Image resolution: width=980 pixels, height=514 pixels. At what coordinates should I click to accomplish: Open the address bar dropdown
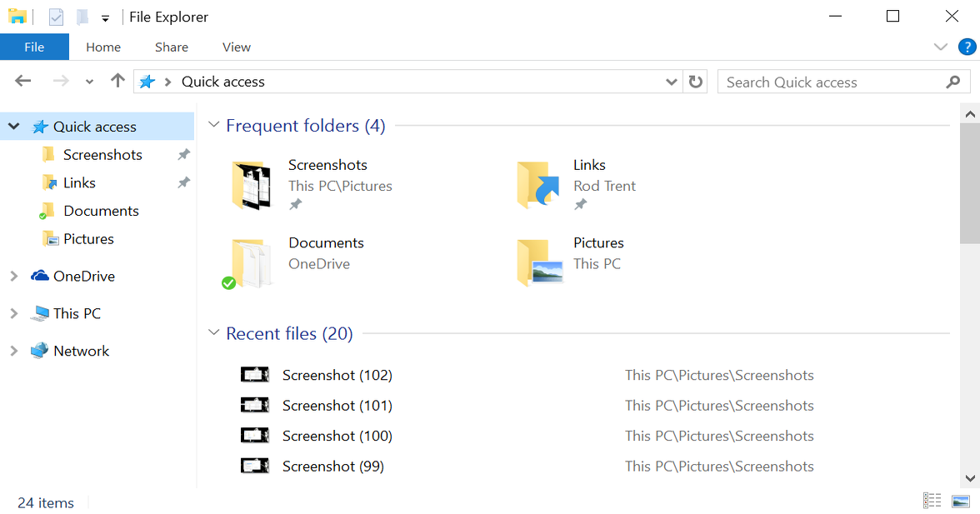pos(672,81)
